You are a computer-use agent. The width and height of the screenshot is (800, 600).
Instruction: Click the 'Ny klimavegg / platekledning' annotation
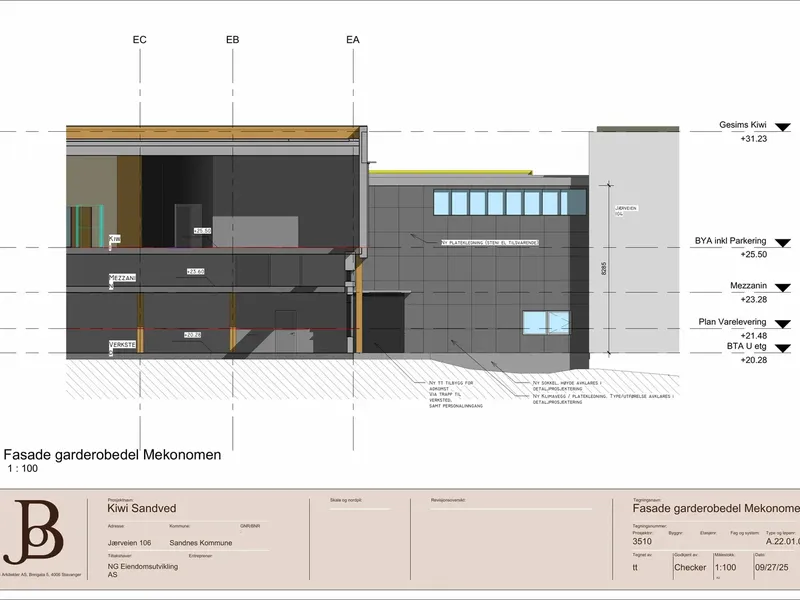(603, 399)
